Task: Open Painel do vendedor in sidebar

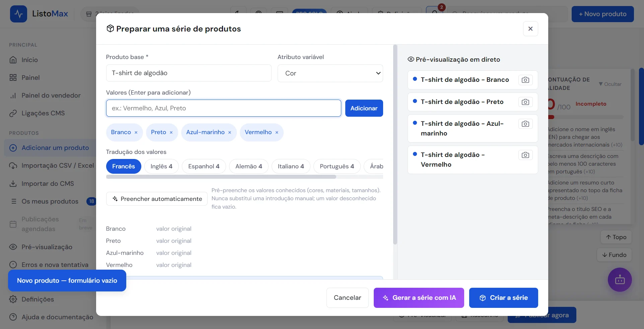Action: tap(50, 95)
